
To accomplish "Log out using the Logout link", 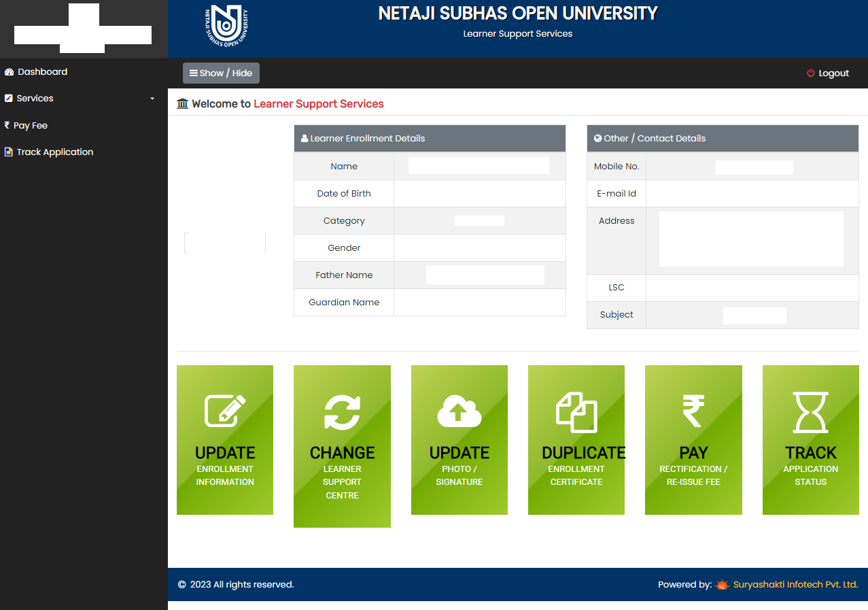I will point(828,73).
